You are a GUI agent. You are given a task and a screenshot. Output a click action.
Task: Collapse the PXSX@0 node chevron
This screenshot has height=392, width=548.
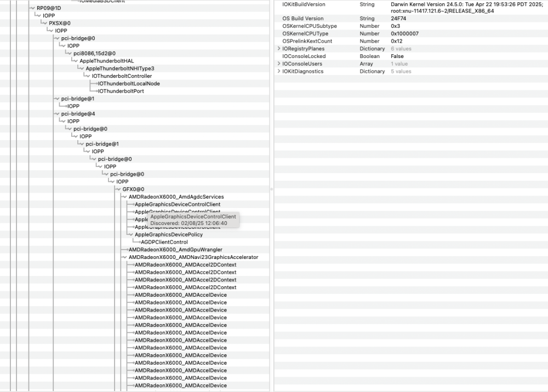(x=44, y=23)
